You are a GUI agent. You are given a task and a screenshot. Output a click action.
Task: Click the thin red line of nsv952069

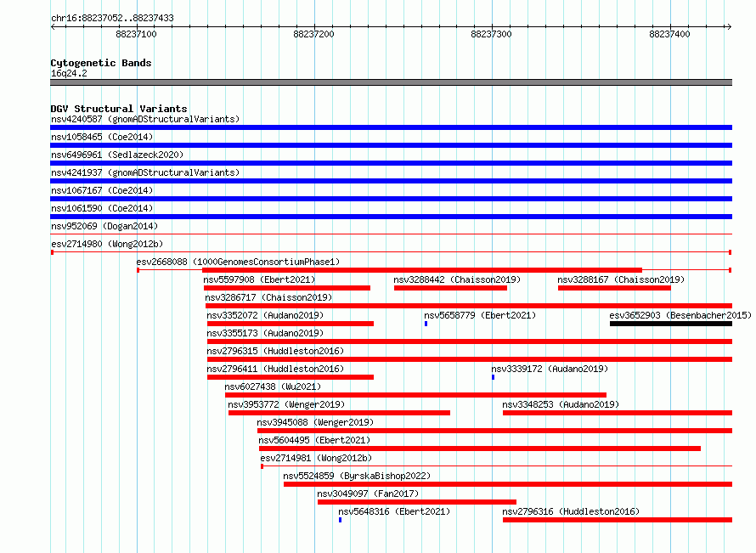[391, 234]
